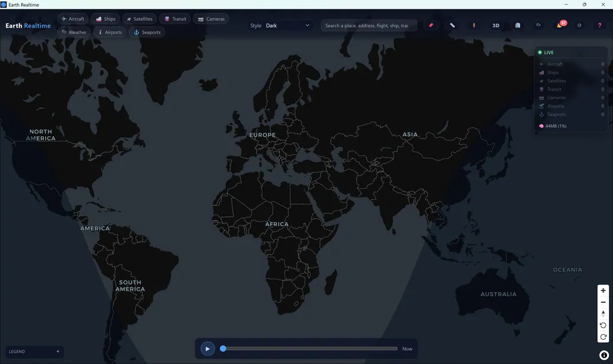Click the street view person icon
The image size is (613, 364).
coord(474,25)
